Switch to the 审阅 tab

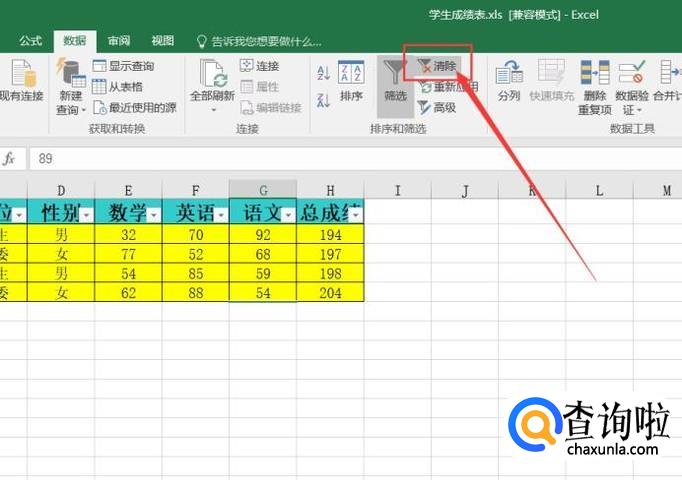point(119,41)
